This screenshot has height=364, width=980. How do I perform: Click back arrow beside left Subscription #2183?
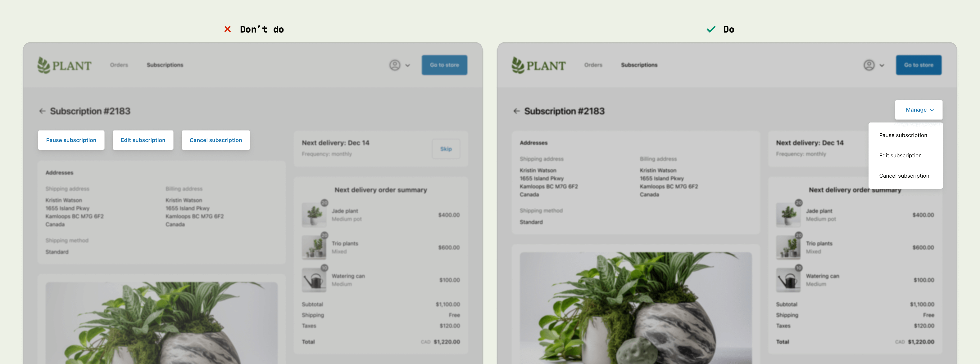pyautogui.click(x=42, y=111)
